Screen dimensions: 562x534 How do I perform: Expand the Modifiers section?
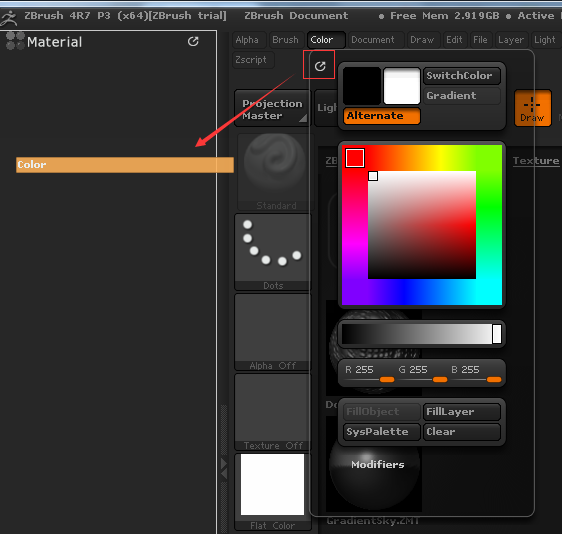pyautogui.click(x=378, y=464)
